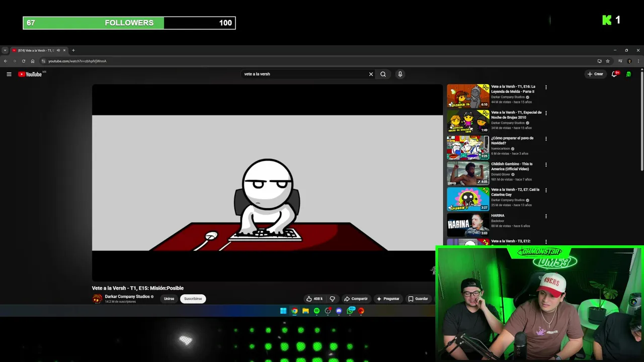Screen dimensions: 644x362
Task: Click the Guardar save button
Action: click(x=418, y=299)
